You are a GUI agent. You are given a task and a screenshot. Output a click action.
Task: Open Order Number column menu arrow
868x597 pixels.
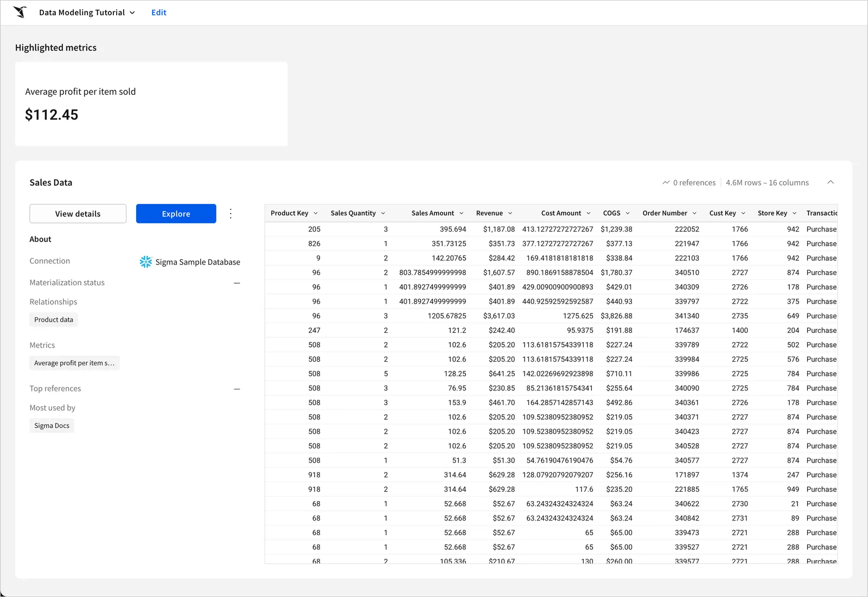pyautogui.click(x=694, y=213)
